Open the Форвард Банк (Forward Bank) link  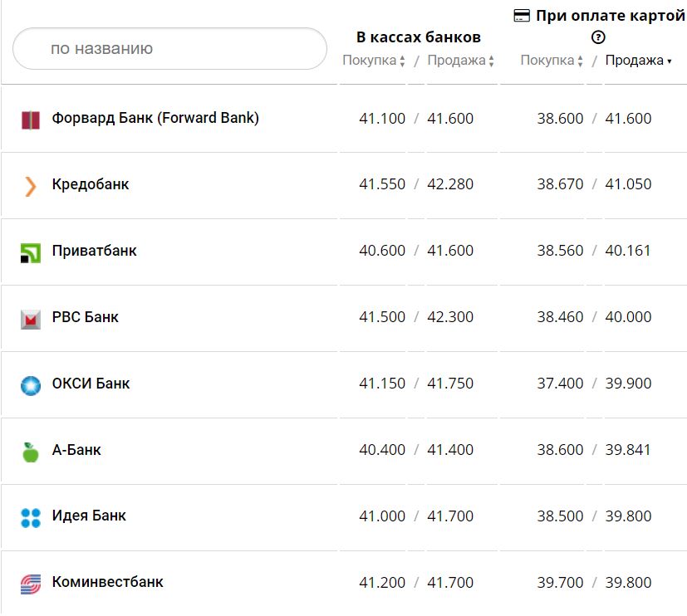coord(155,118)
